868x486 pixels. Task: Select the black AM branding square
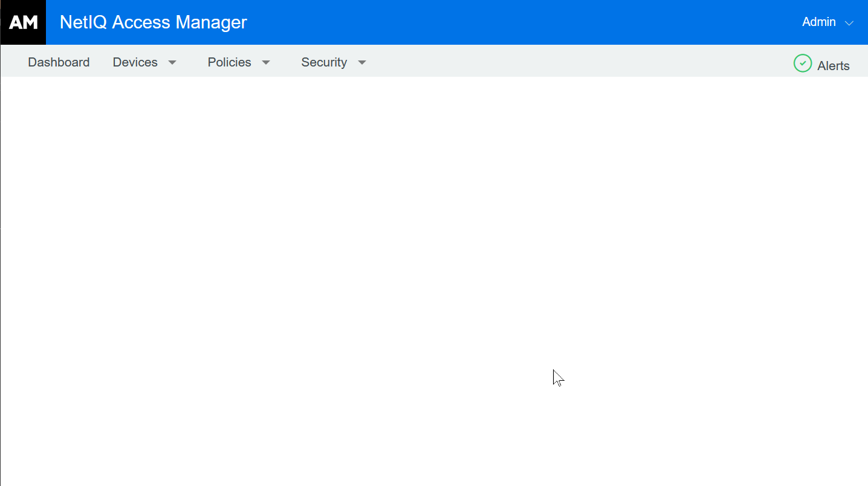tap(23, 22)
